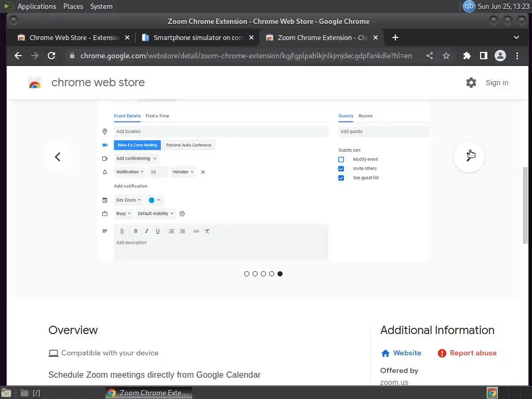This screenshot has height=399, width=532.
Task: Open Chrome Web Store settings gear
Action: 471,83
